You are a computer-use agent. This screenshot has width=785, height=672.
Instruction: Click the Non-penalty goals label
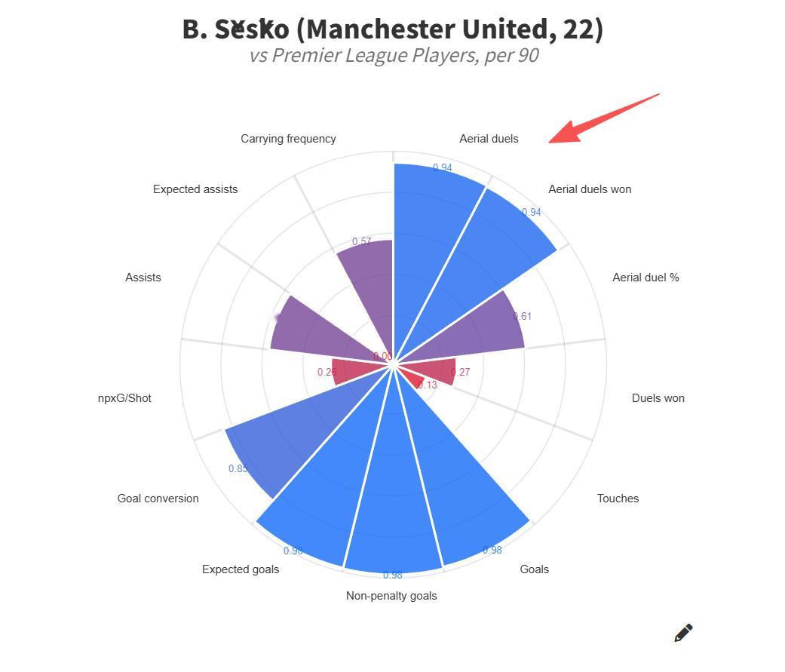pyautogui.click(x=391, y=596)
